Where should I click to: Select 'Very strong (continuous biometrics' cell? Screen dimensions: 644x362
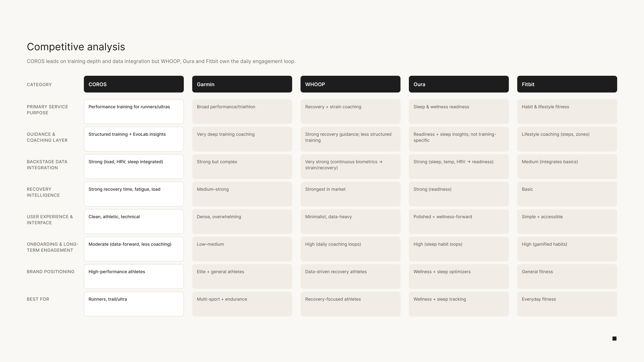[x=350, y=167]
